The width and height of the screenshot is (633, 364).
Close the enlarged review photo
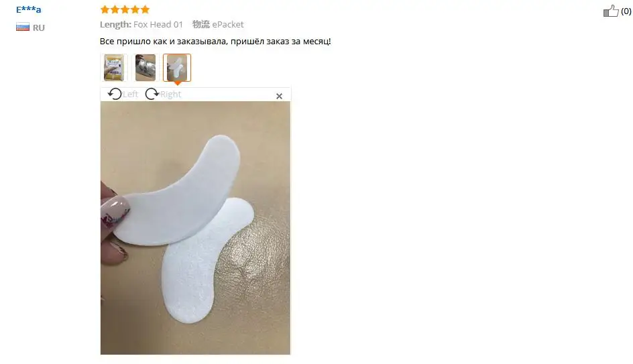[279, 96]
